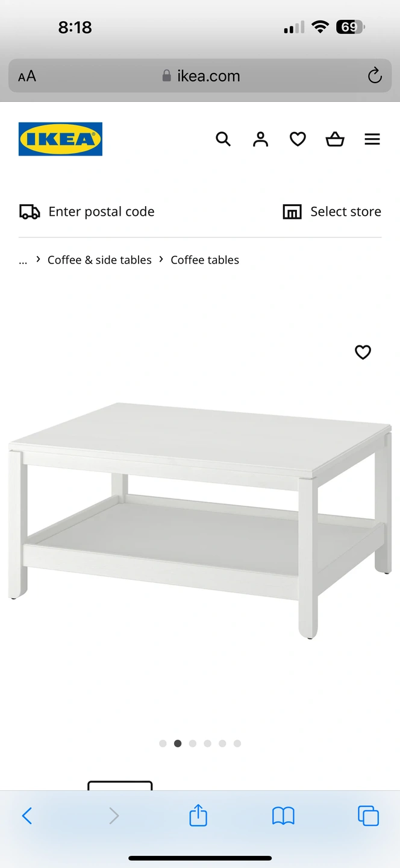Open Coffee tables breadcrumb link

tap(205, 260)
